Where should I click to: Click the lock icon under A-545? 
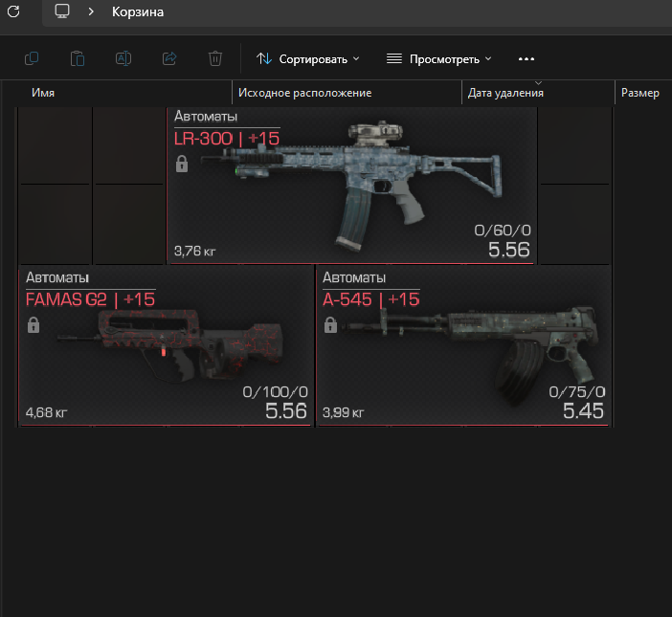pos(330,325)
